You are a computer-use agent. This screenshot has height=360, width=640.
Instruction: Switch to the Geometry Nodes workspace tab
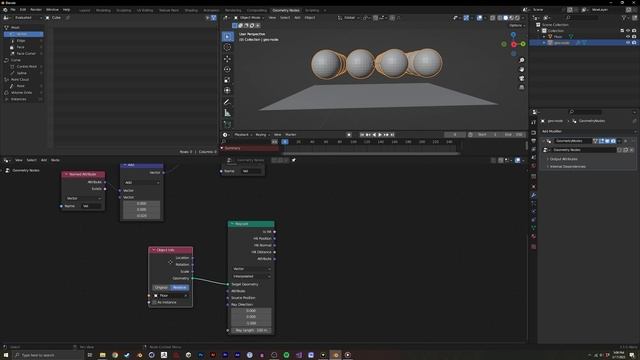pos(286,10)
